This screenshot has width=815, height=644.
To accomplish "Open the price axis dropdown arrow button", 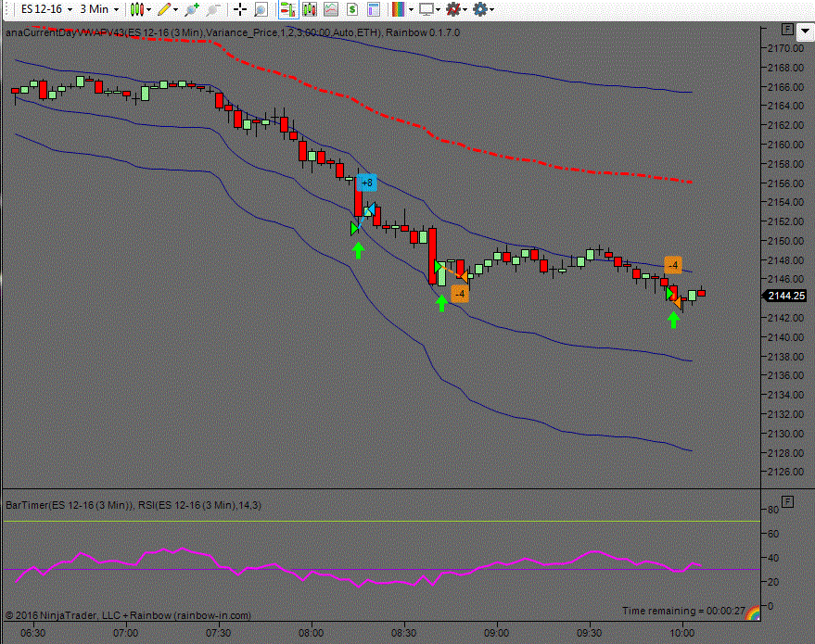I will (x=806, y=31).
